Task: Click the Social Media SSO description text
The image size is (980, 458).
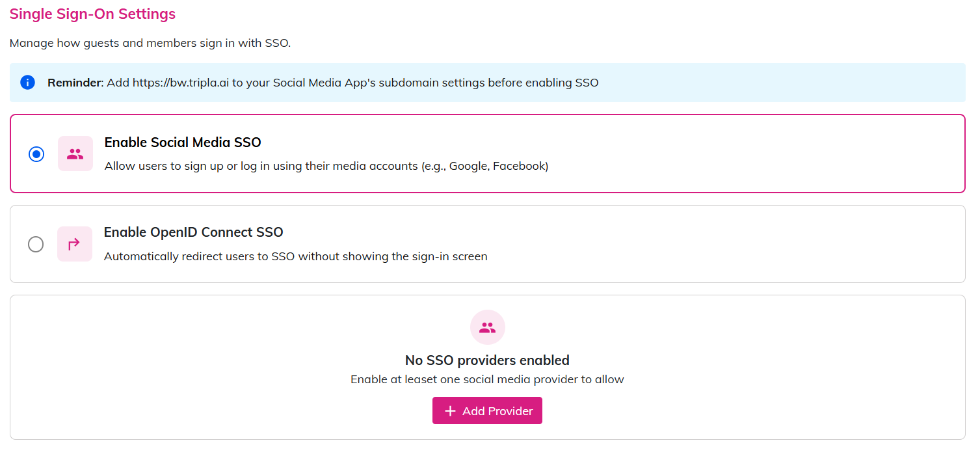Action: 326,166
